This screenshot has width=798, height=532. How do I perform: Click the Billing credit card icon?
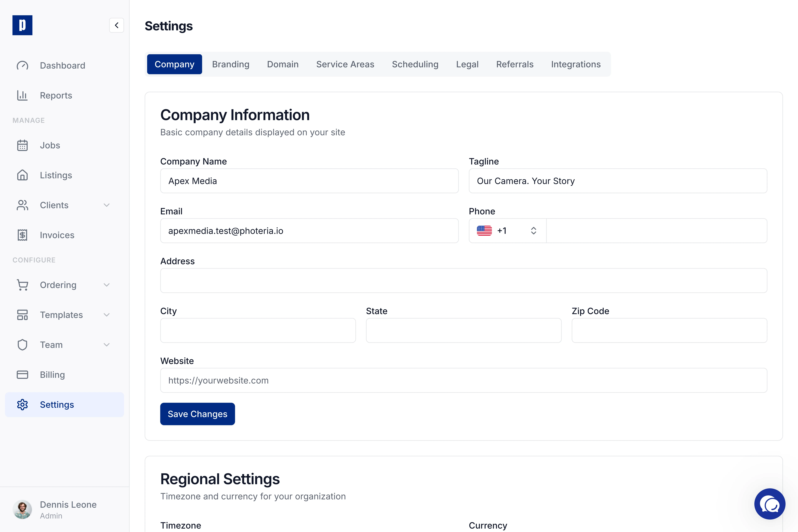click(x=22, y=375)
